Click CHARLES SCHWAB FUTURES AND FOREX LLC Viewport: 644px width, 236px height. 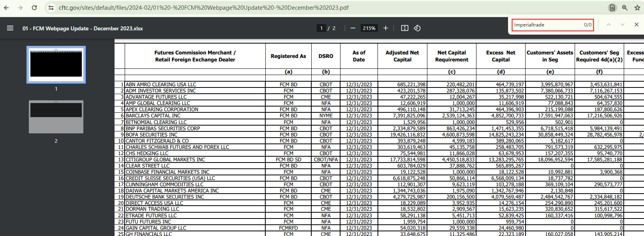[177, 147]
